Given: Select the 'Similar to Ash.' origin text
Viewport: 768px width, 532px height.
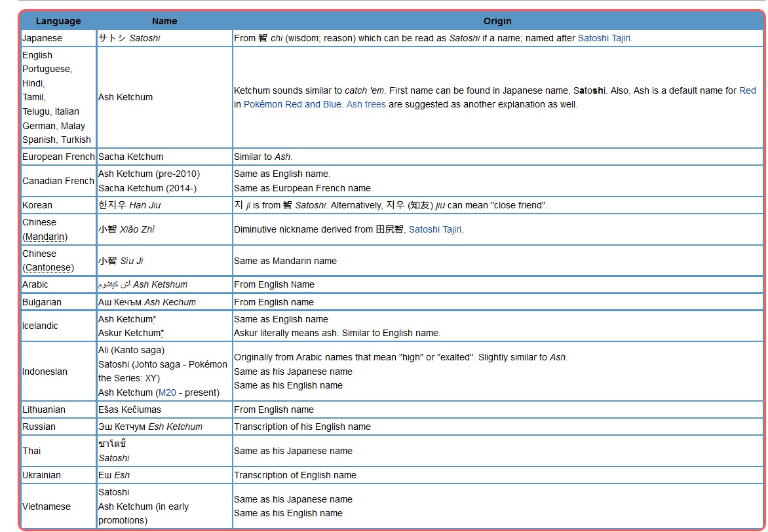Looking at the screenshot, I should point(263,157).
